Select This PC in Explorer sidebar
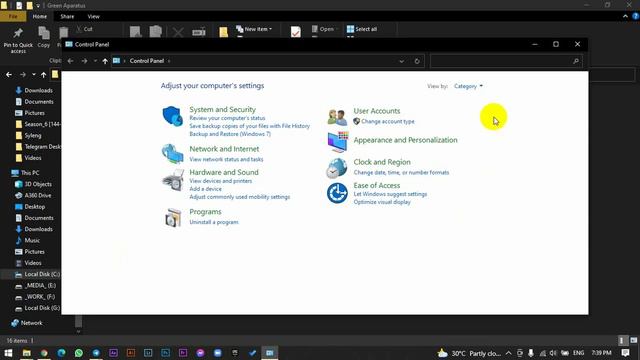The width and height of the screenshot is (640, 360). point(26,173)
